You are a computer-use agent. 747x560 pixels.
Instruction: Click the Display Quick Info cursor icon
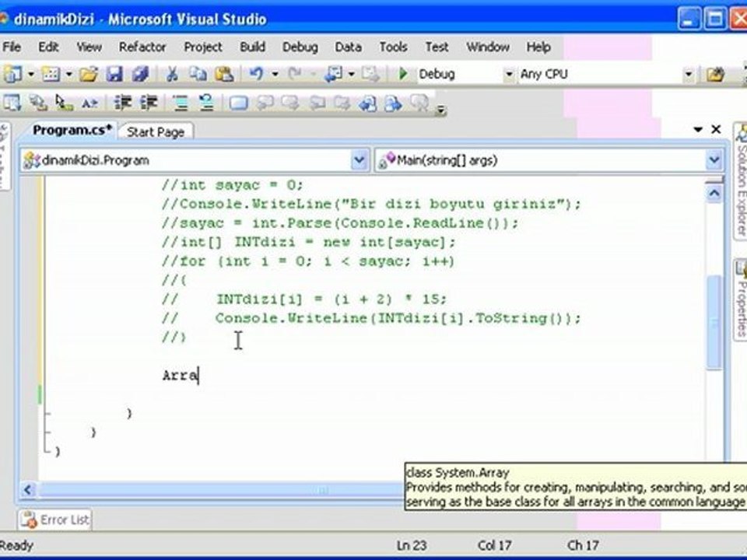pos(63,103)
